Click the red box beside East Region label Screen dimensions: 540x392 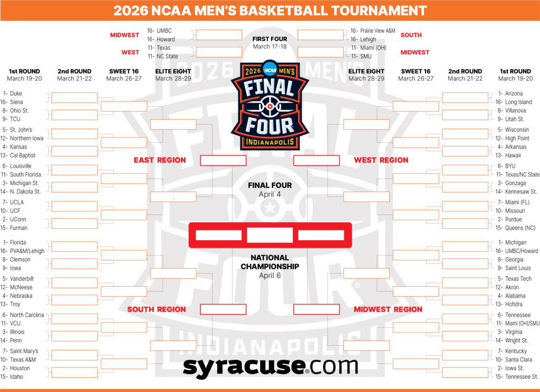(223, 161)
